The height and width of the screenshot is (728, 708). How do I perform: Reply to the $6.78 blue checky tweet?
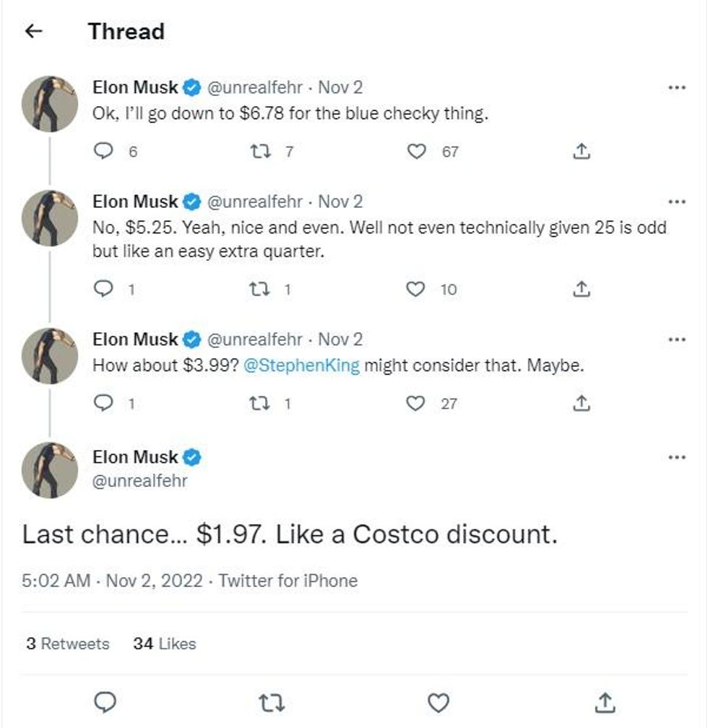pyautogui.click(x=105, y=152)
